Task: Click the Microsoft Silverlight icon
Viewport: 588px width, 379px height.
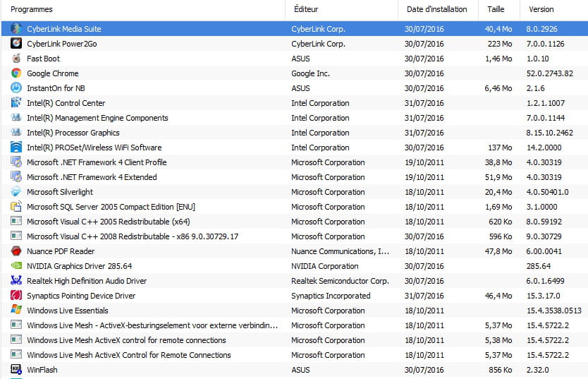Action: coord(16,192)
